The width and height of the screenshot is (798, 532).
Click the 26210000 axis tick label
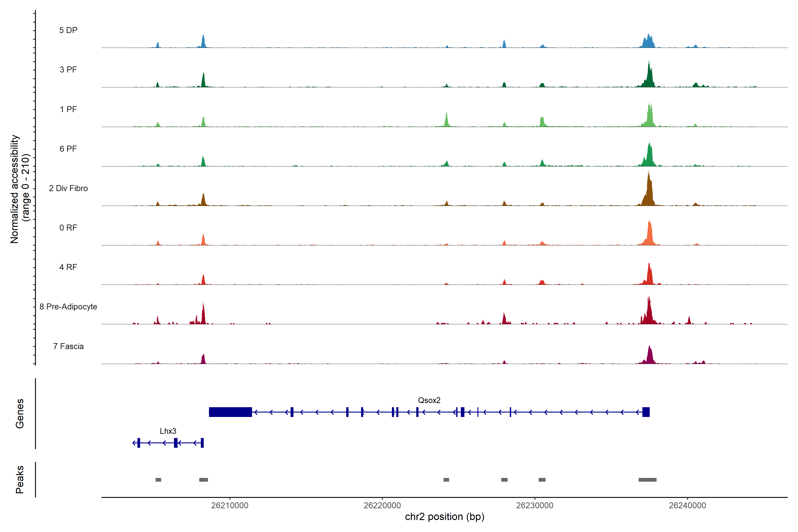(x=230, y=506)
